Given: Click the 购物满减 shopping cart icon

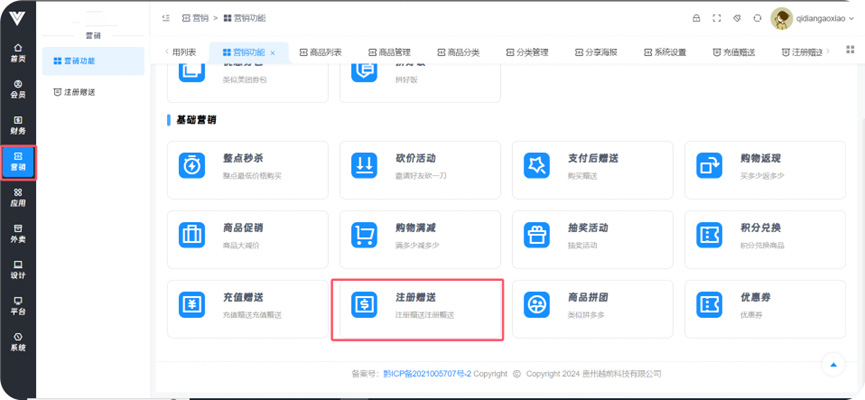Looking at the screenshot, I should (364, 235).
